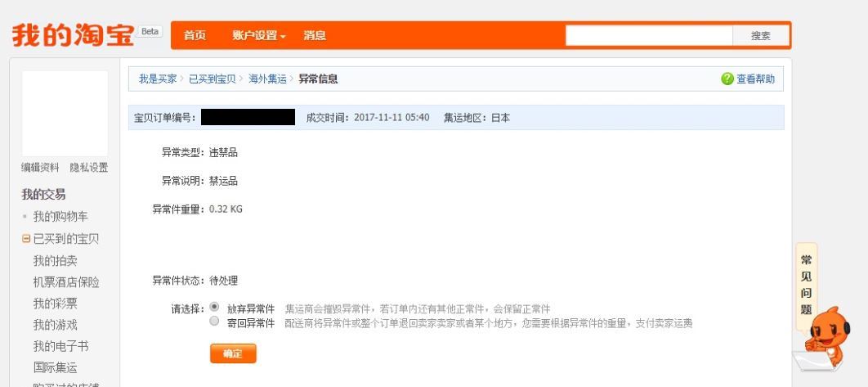Click the profile avatar placeholder image
The width and height of the screenshot is (868, 387).
[65, 113]
